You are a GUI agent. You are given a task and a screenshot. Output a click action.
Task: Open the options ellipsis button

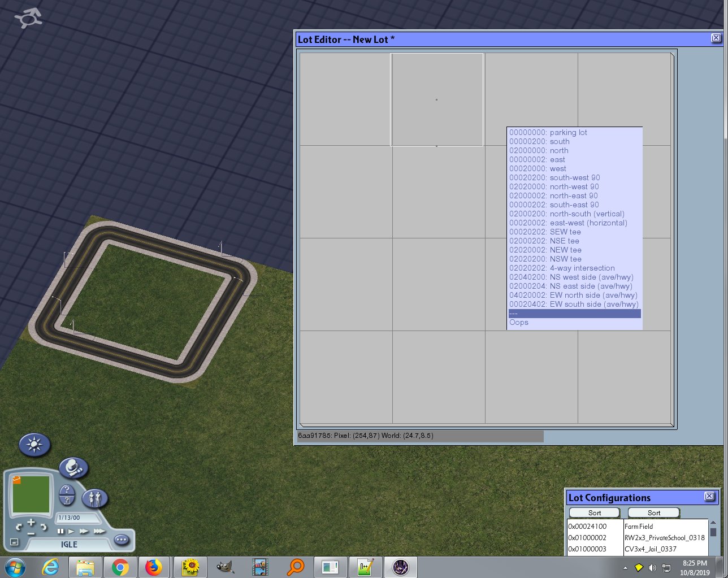122,540
